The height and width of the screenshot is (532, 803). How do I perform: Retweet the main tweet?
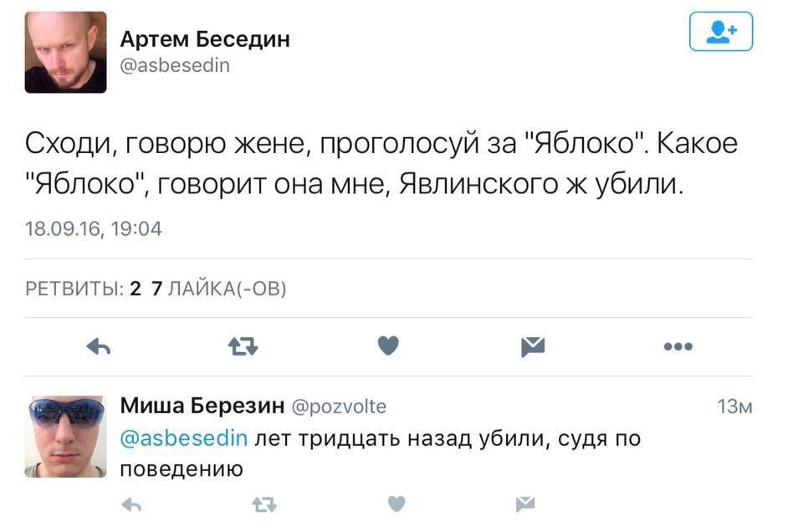pos(243,346)
